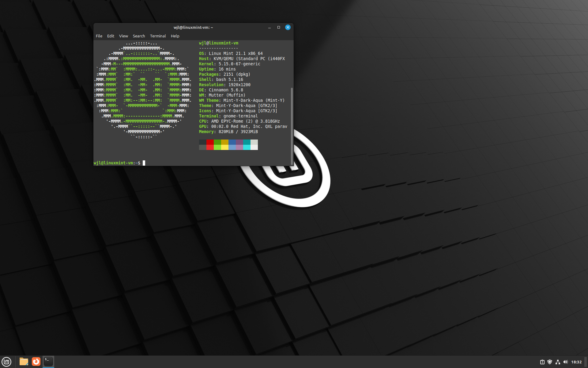
Task: Close the terminal with the blue X
Action: (288, 27)
